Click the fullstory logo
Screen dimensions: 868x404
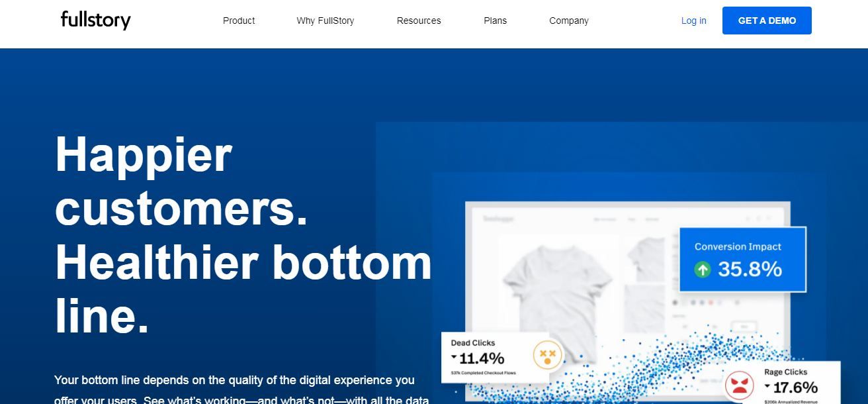coord(96,21)
